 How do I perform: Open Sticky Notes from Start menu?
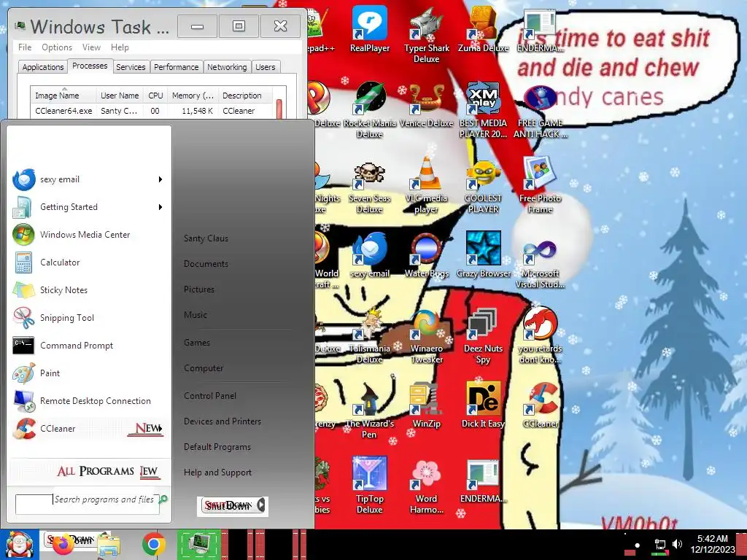click(x=88, y=290)
